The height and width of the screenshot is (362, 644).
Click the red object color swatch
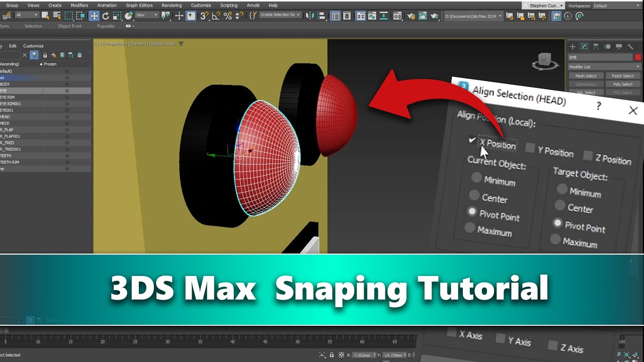[638, 57]
